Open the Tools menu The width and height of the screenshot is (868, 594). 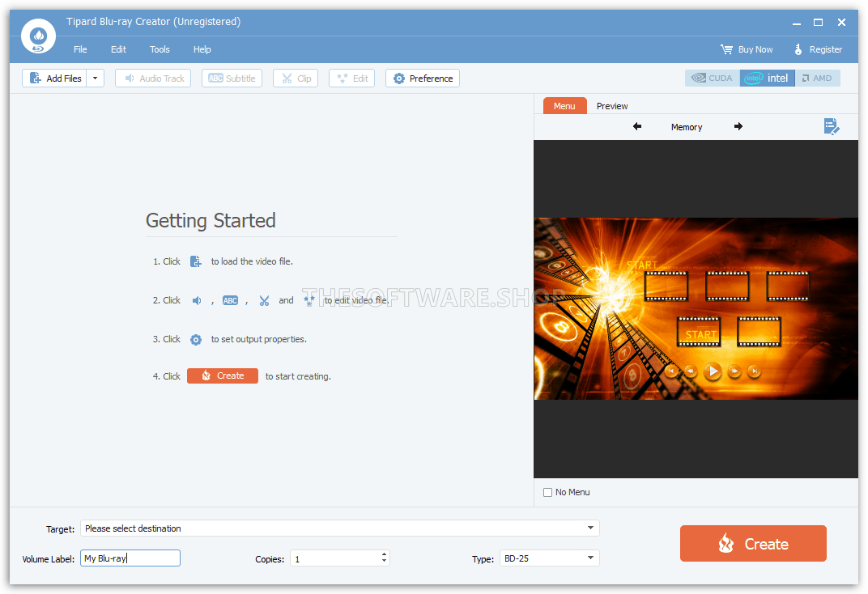point(160,49)
